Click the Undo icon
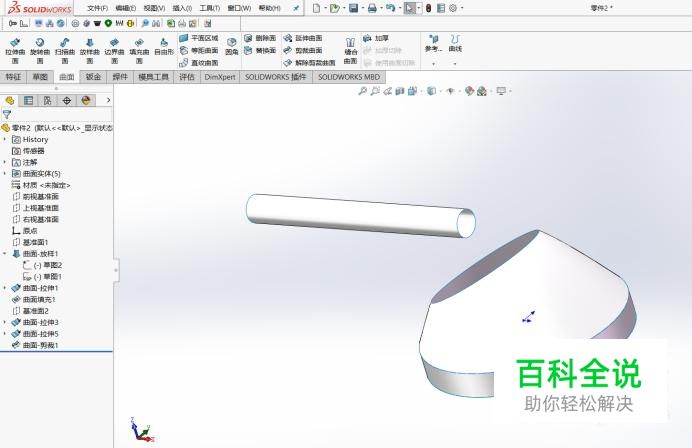The height and width of the screenshot is (448, 692). point(390,8)
